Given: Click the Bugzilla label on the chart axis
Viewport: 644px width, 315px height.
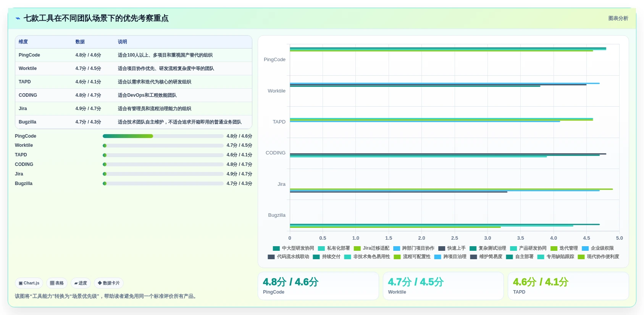Looking at the screenshot, I should tap(277, 215).
